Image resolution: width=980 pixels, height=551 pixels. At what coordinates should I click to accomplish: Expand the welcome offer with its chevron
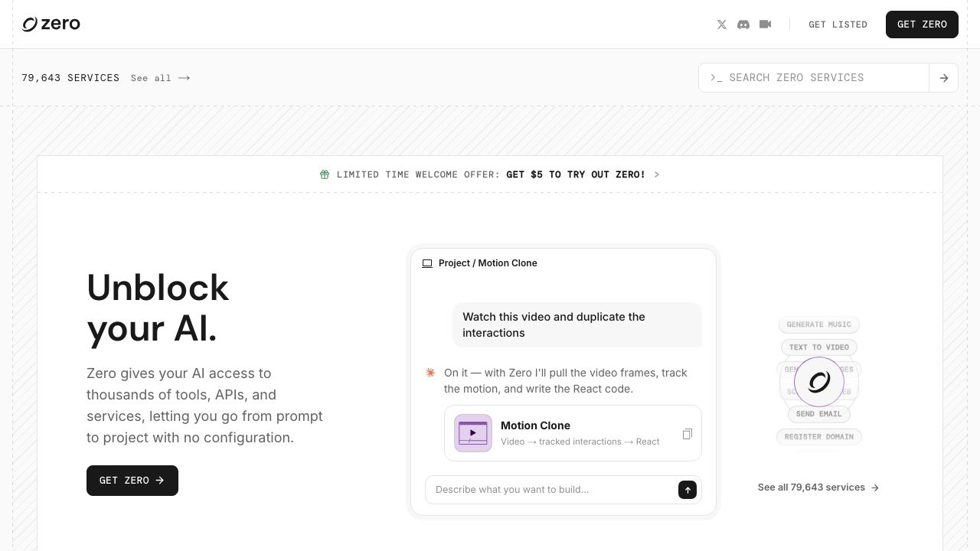(657, 174)
